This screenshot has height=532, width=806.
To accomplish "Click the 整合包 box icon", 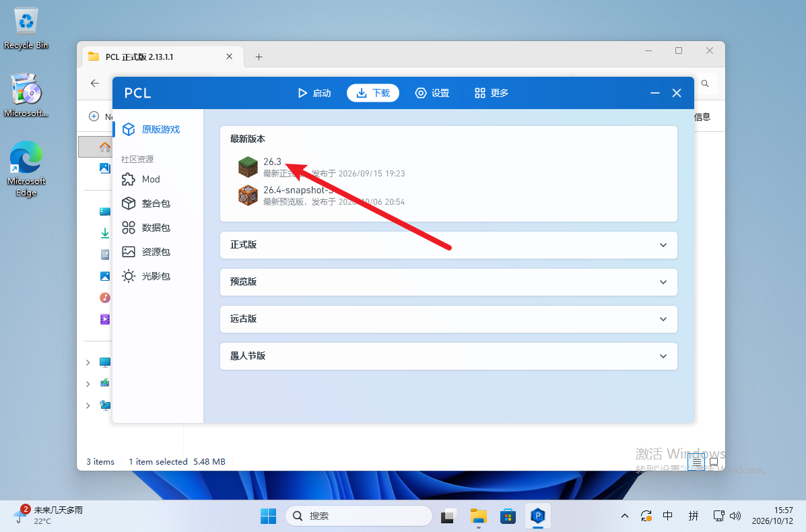I will pyautogui.click(x=129, y=203).
